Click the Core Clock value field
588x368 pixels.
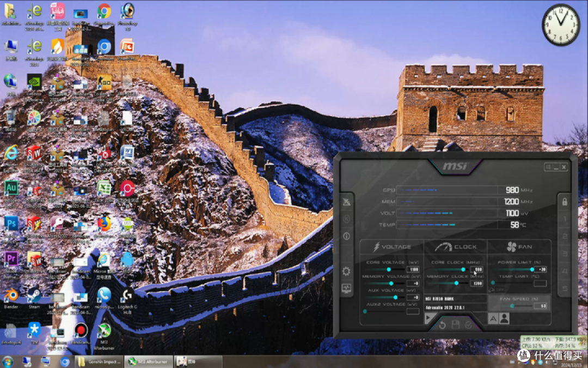point(477,269)
